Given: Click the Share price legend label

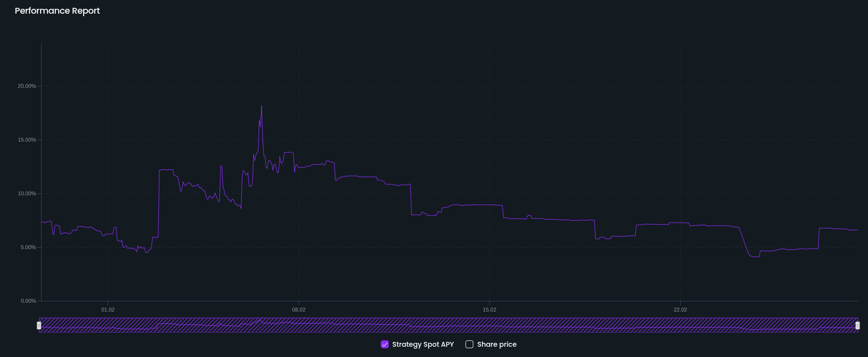Looking at the screenshot, I should tap(497, 344).
